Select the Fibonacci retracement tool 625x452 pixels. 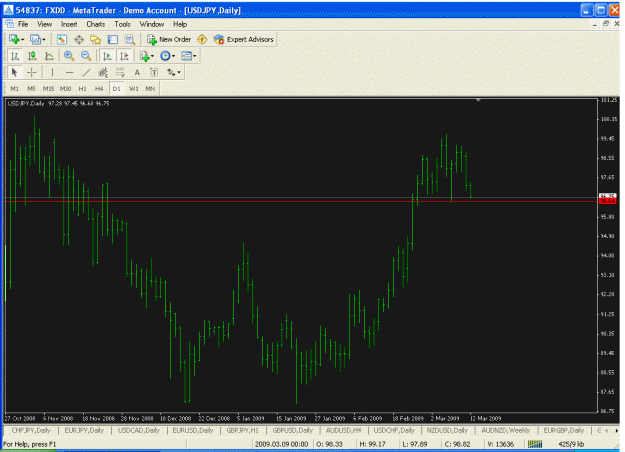point(120,73)
